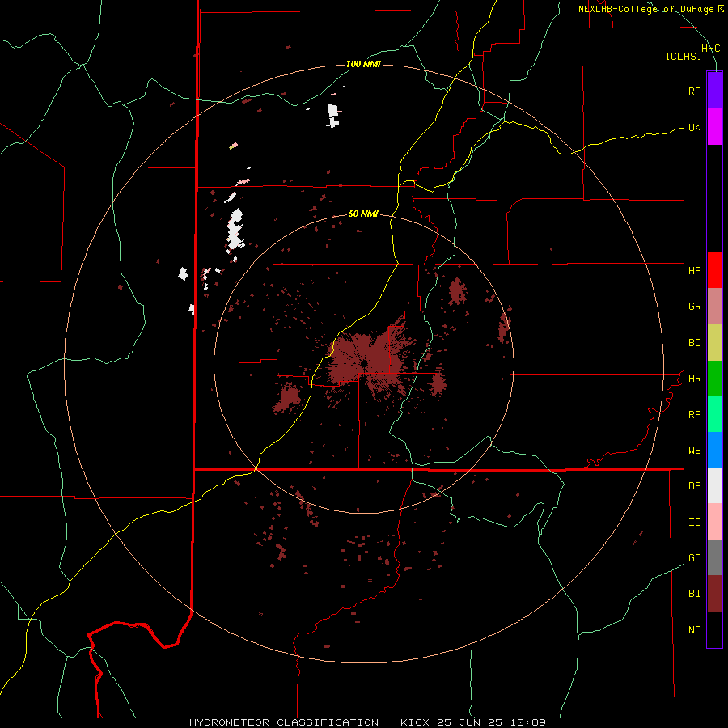
Task: Click the RF legend label
Action: click(694, 91)
